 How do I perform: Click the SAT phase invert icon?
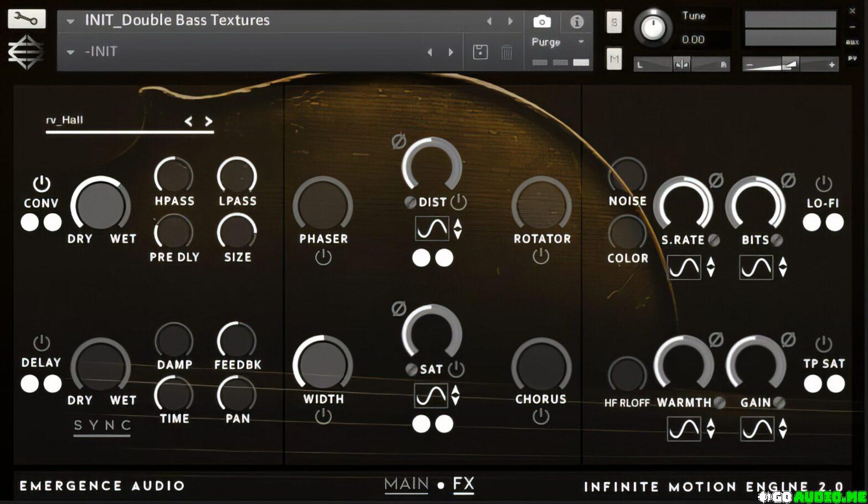coord(399,308)
